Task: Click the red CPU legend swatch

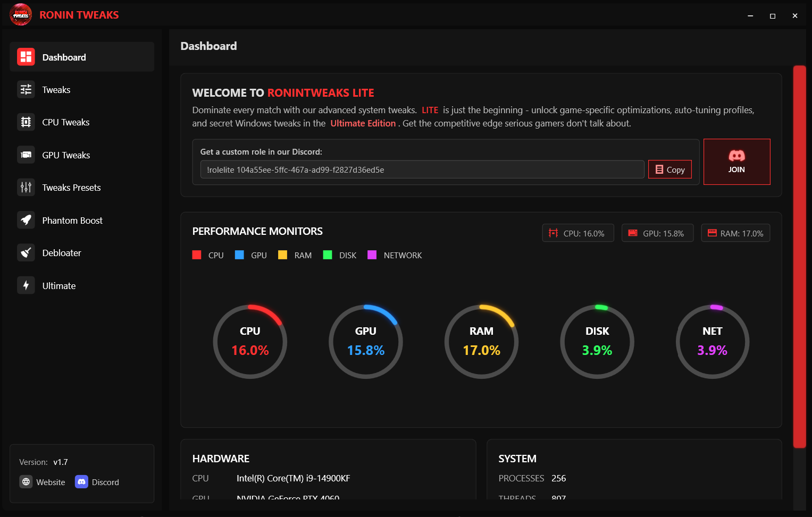Action: pyautogui.click(x=197, y=255)
